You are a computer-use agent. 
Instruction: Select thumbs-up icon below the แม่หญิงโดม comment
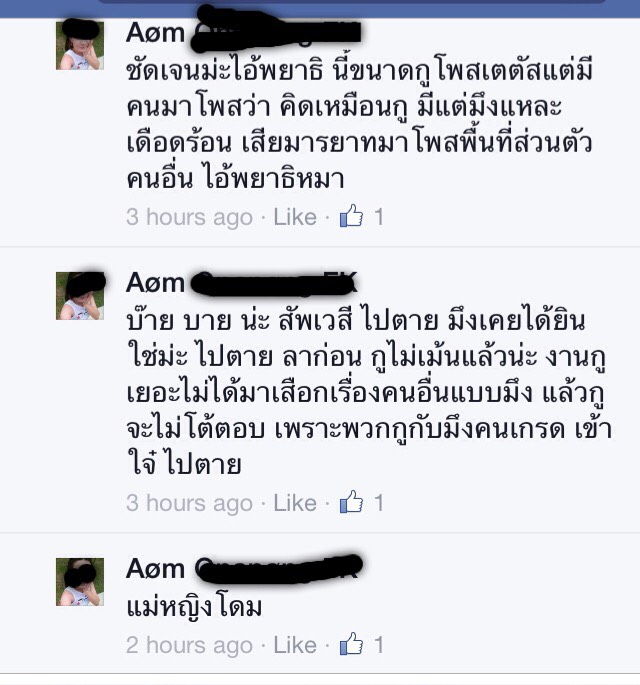point(351,644)
